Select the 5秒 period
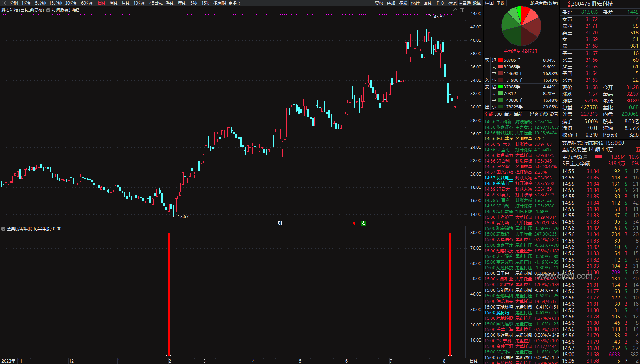Screen dimensions: 640x364 point(194,3)
